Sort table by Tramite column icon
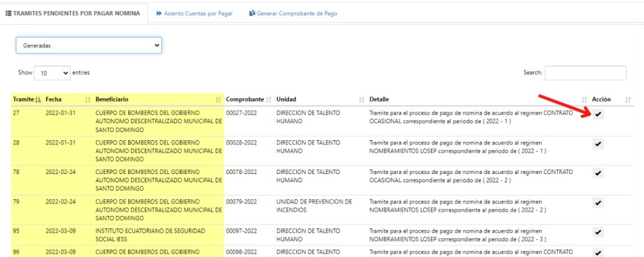Viewport: 644px width, 257px height. point(39,100)
